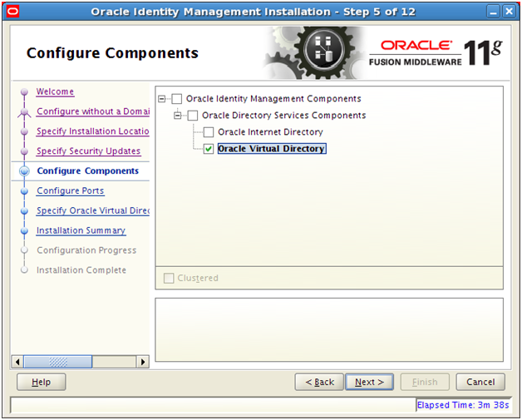The width and height of the screenshot is (522, 420).
Task: Collapse Oracle Identity Management Components tree node
Action: tap(162, 99)
